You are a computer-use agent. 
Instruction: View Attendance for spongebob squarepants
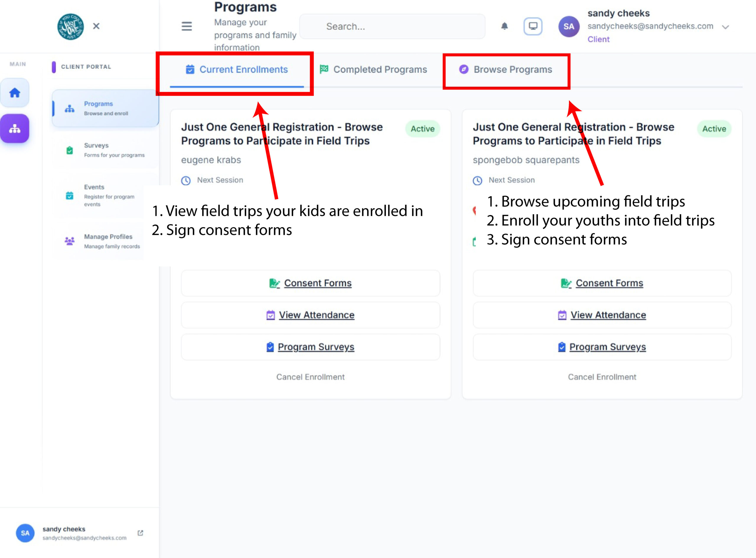[x=602, y=315]
